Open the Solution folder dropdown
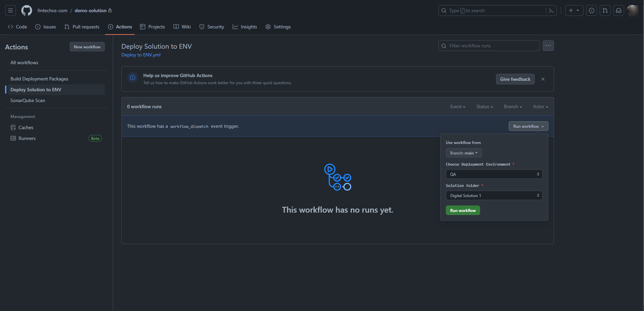Image resolution: width=644 pixels, height=311 pixels. pyautogui.click(x=494, y=195)
